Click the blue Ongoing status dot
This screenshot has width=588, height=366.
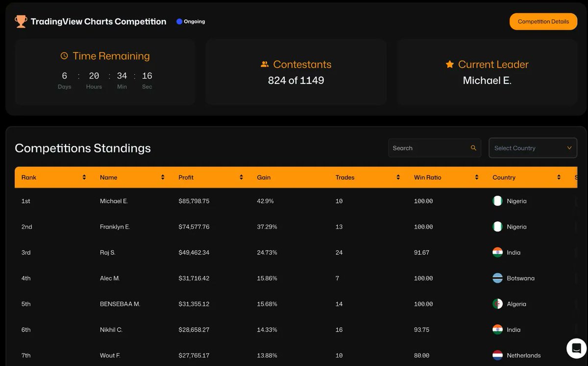tap(179, 22)
